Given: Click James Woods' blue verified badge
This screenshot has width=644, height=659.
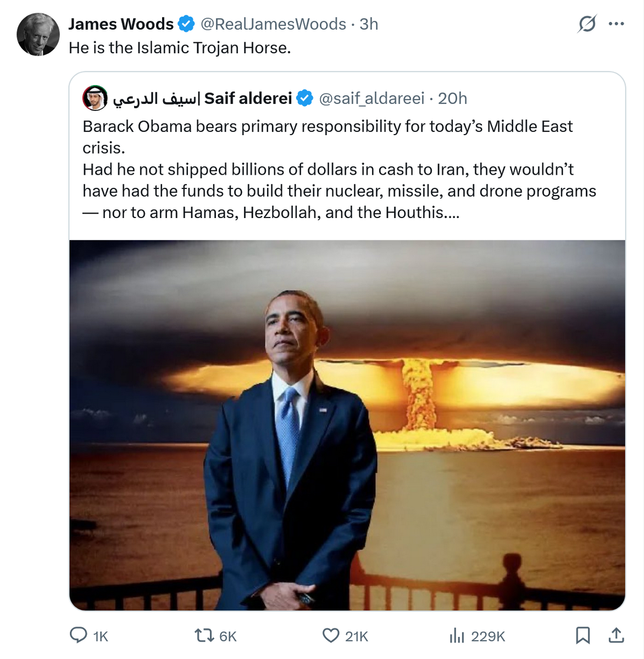Looking at the screenshot, I should point(187,24).
